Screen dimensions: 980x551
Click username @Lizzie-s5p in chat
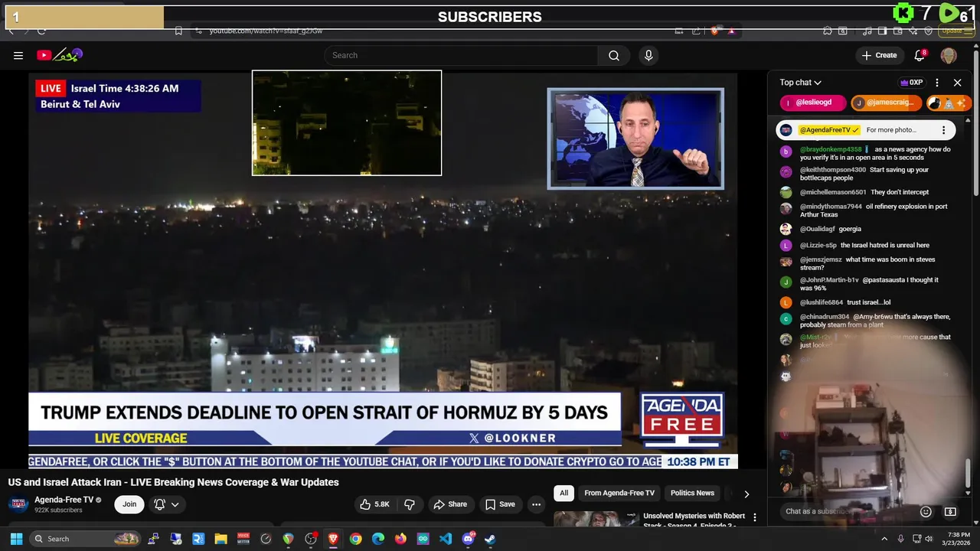pos(818,246)
